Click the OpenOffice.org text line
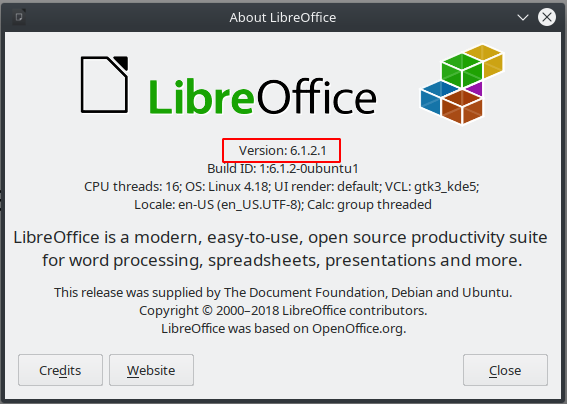 click(284, 328)
